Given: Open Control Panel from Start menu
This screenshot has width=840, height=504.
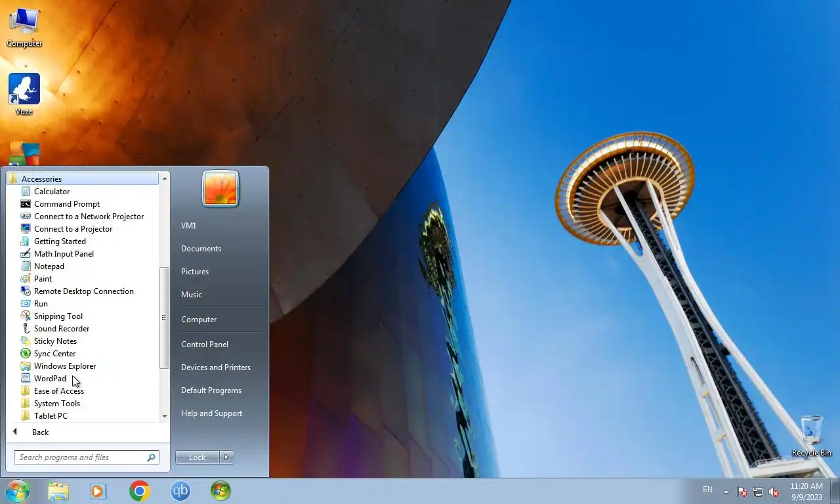Looking at the screenshot, I should point(205,345).
